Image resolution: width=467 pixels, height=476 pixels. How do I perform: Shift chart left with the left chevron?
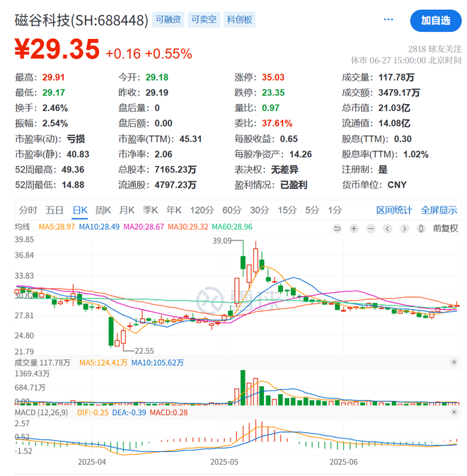[388, 228]
